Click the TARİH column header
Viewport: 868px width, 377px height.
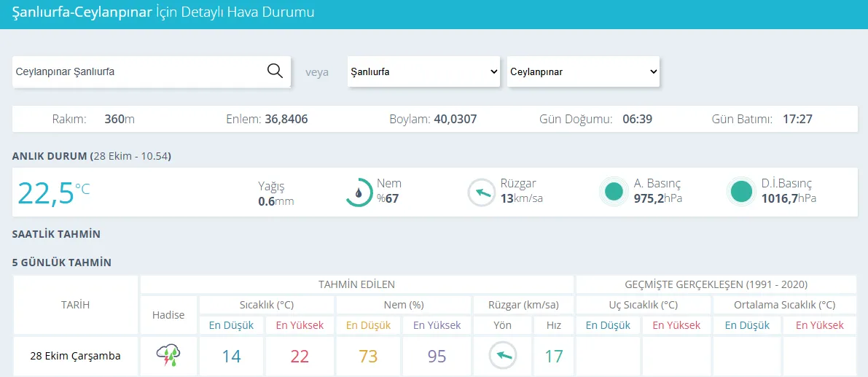75,305
